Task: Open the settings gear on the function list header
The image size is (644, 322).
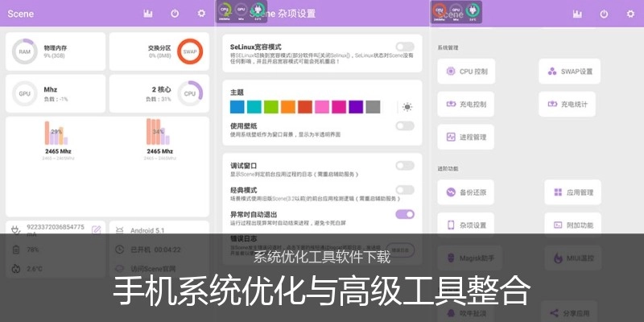Action: (630, 14)
